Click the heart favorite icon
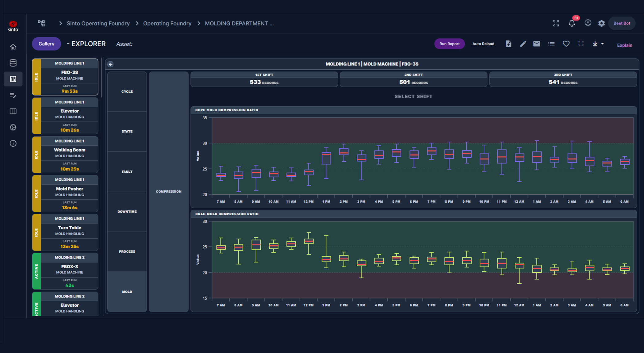This screenshot has width=644, height=353. point(566,44)
